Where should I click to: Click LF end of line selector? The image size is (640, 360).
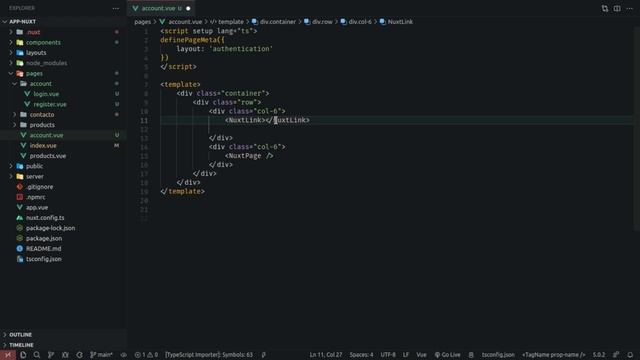coord(406,355)
